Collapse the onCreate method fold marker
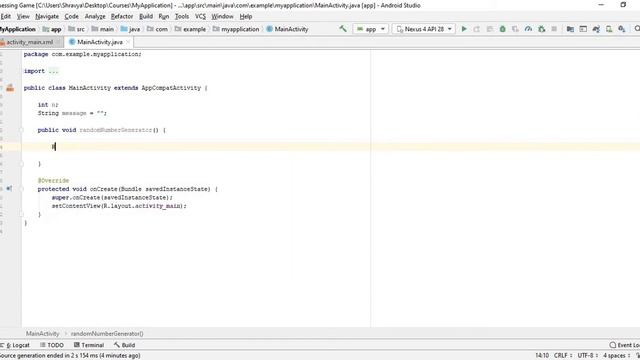Image resolution: width=640 pixels, height=360 pixels. click(22, 189)
